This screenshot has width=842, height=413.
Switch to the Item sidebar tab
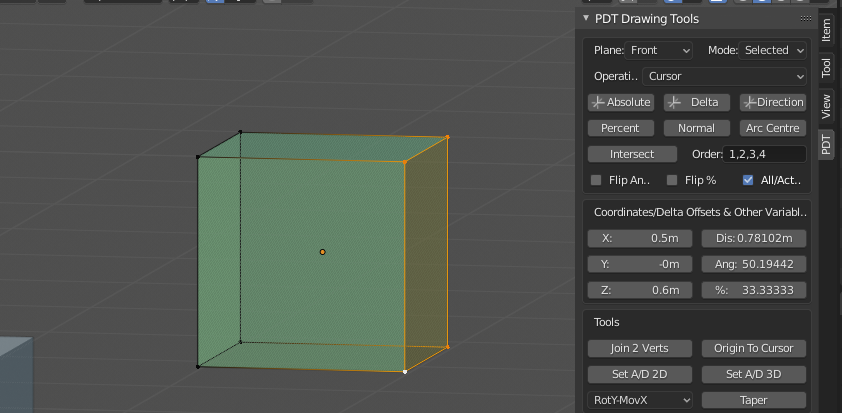pyautogui.click(x=826, y=30)
